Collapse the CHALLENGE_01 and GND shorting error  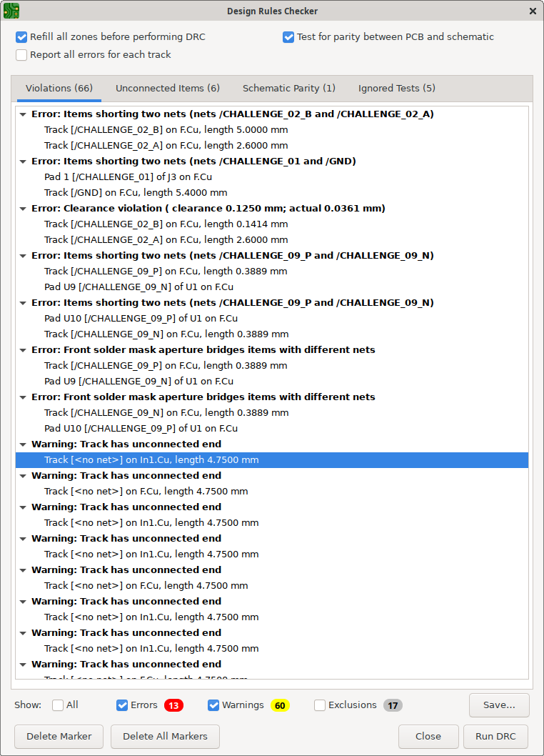[x=23, y=161]
